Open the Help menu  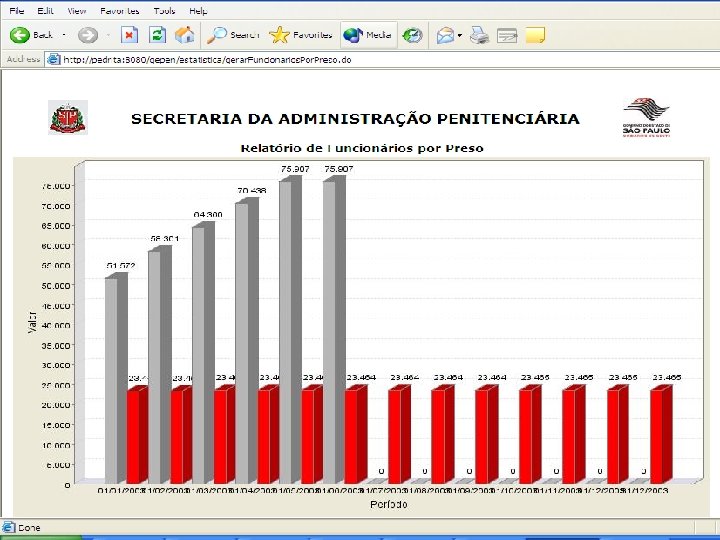pyautogui.click(x=198, y=11)
